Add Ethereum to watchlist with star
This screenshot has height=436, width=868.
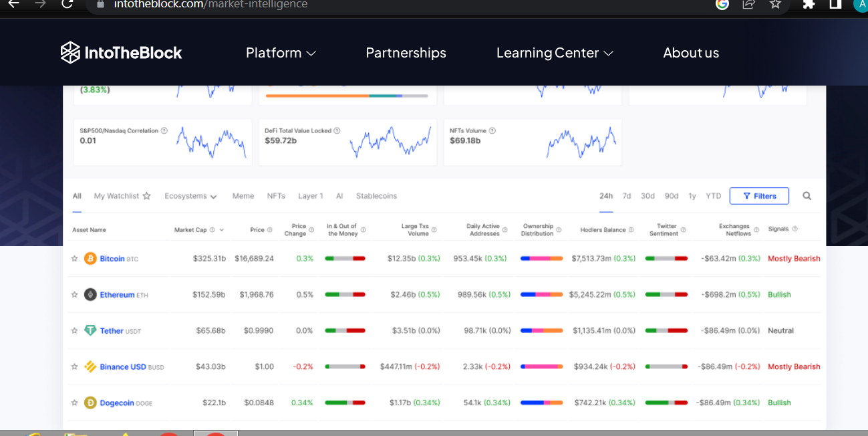click(x=75, y=295)
